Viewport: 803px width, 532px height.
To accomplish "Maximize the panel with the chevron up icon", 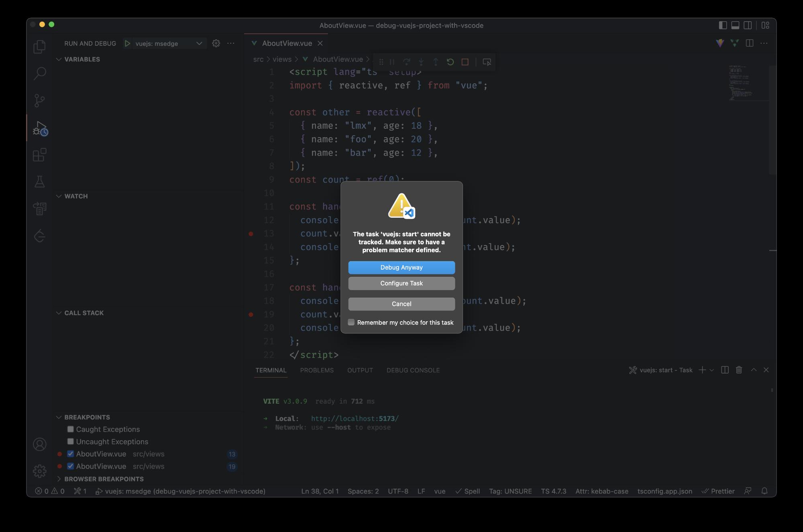I will coord(754,370).
